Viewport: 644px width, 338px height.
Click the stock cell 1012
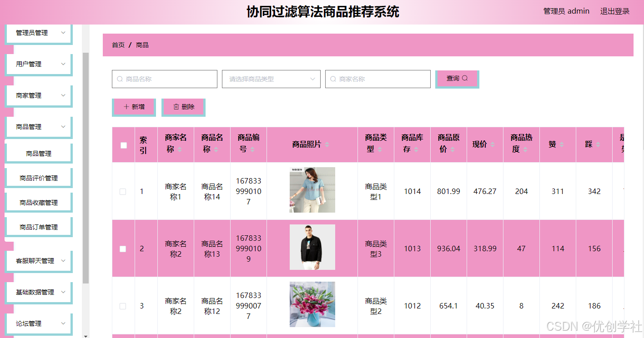pos(413,306)
